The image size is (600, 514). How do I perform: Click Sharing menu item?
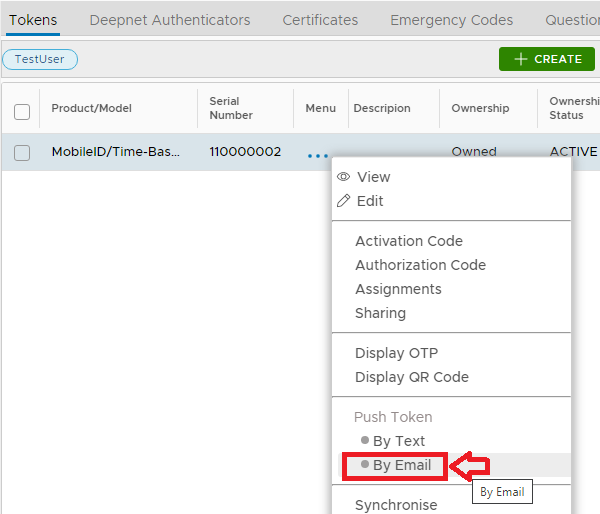[380, 313]
